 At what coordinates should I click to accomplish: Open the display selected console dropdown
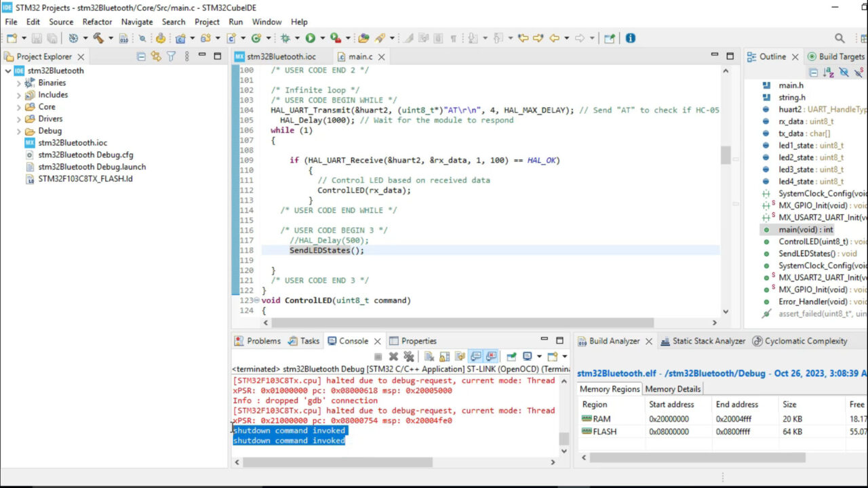tap(539, 357)
